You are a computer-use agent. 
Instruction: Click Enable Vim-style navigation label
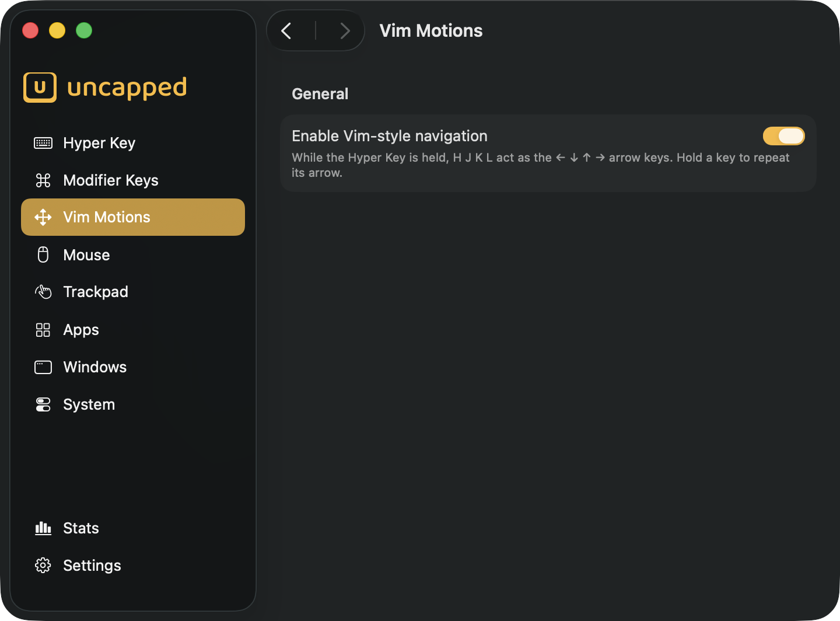coord(390,136)
